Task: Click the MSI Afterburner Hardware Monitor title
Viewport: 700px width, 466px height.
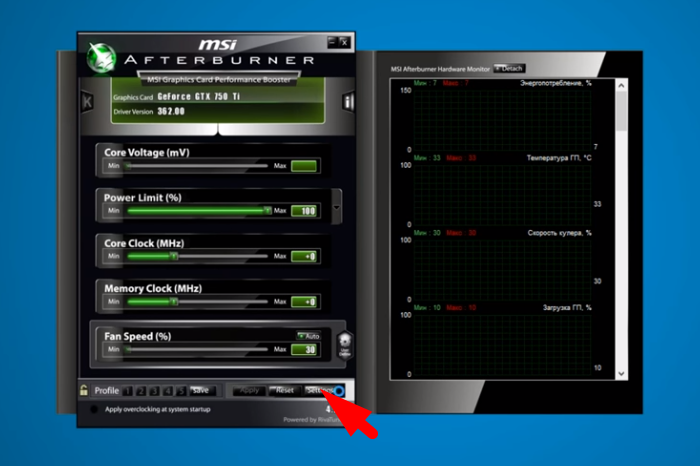Action: [440, 69]
